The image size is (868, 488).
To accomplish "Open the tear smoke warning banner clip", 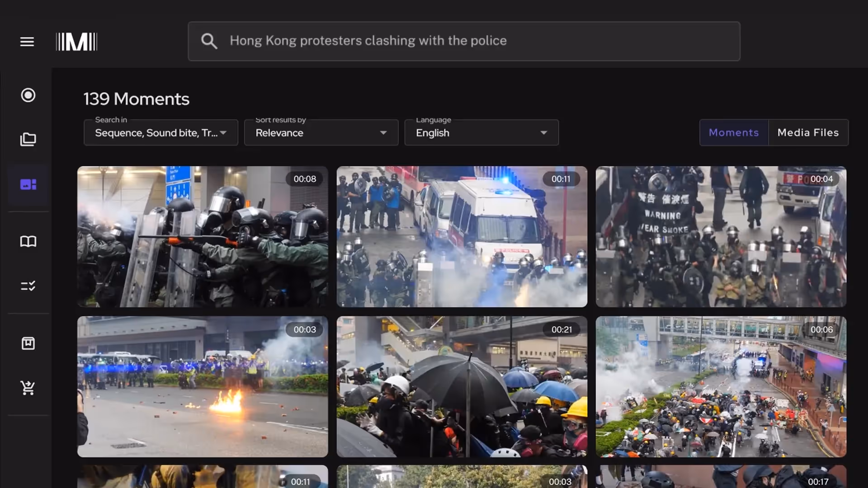I will pos(721,237).
